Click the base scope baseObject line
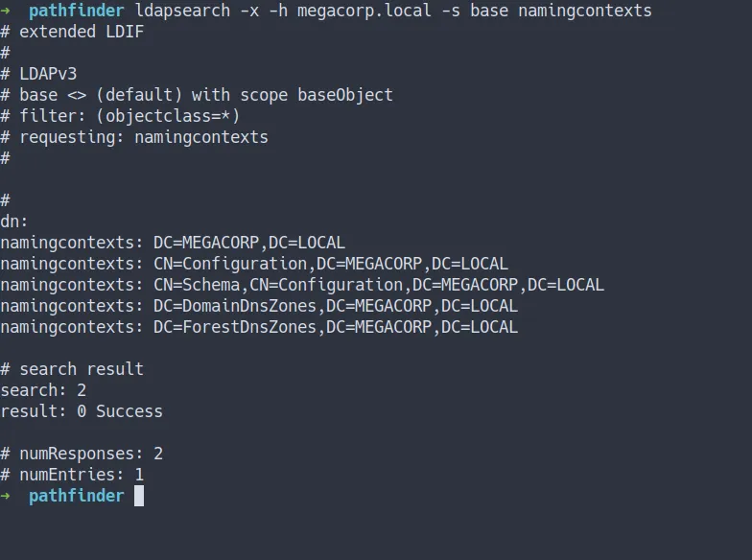This screenshot has height=560, width=752. pos(197,95)
